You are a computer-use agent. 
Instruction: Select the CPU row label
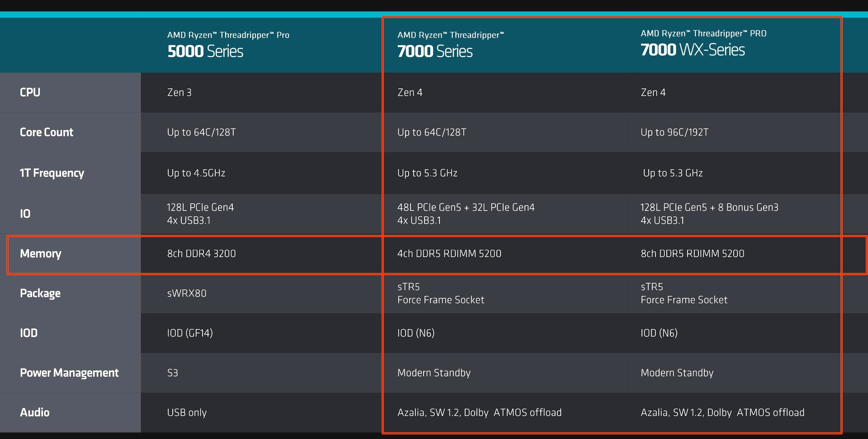click(x=30, y=92)
